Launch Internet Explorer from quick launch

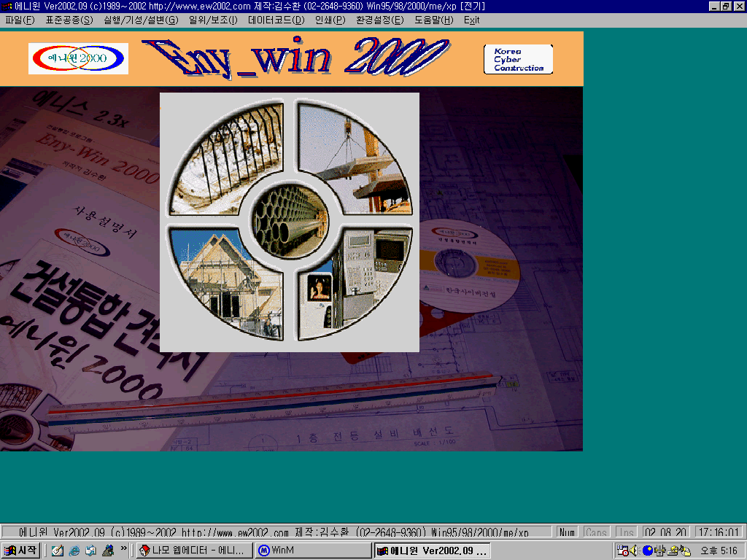click(x=74, y=551)
